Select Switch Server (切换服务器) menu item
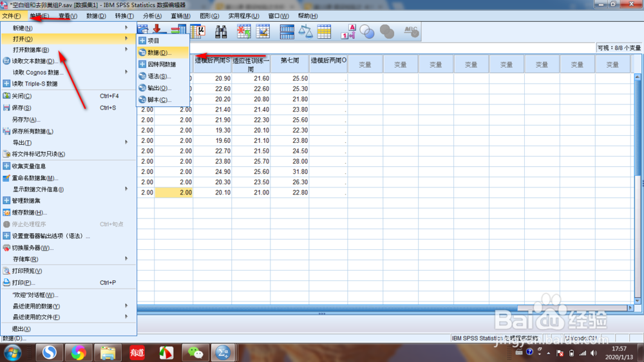Screen dimensions: 644x362 68,248
